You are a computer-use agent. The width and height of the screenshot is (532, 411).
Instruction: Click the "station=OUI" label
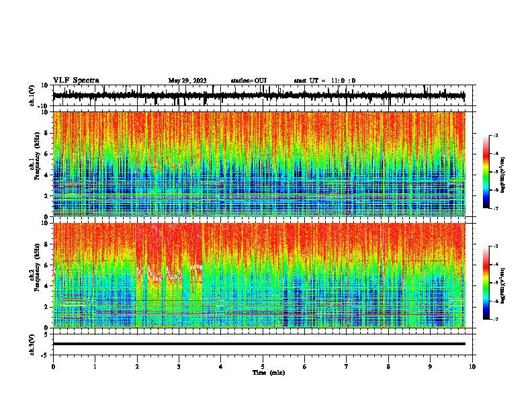tap(249, 81)
